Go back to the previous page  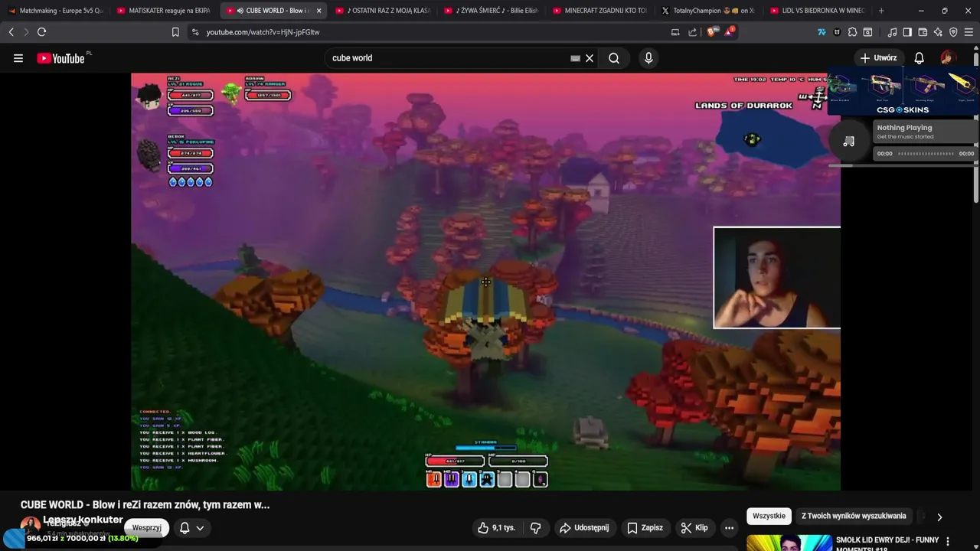coord(11,32)
